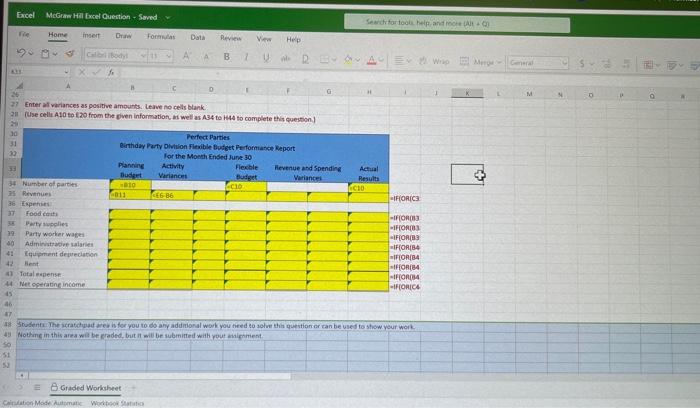The width and height of the screenshot is (700, 408).
Task: Open the Draw tab
Action: (x=123, y=36)
